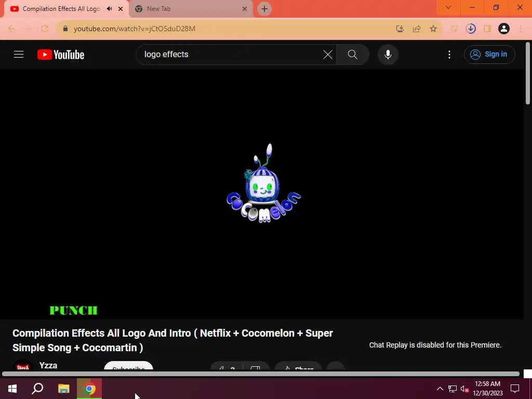This screenshot has height=399, width=532.
Task: Open the media controls toolbar icon
Action: [454, 29]
